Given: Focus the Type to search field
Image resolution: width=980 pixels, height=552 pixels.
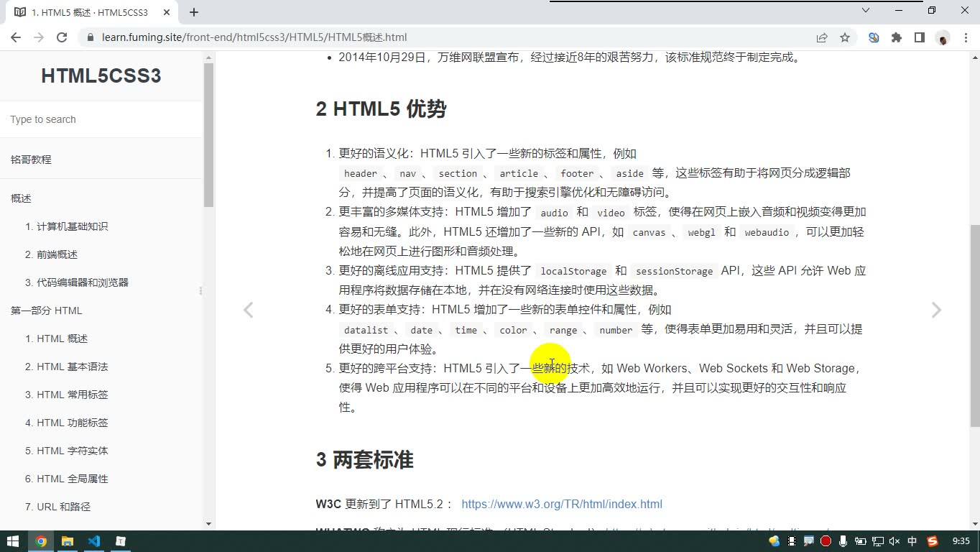Looking at the screenshot, I should click(101, 119).
